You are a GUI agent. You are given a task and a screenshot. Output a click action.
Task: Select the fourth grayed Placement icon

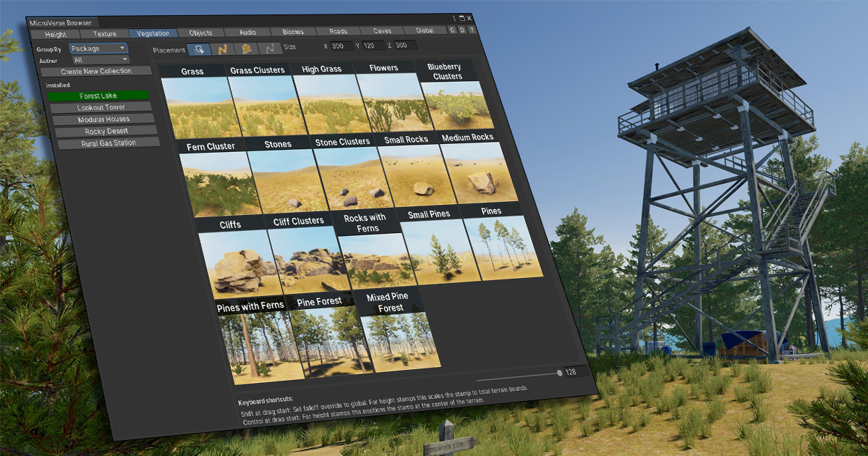(x=270, y=48)
